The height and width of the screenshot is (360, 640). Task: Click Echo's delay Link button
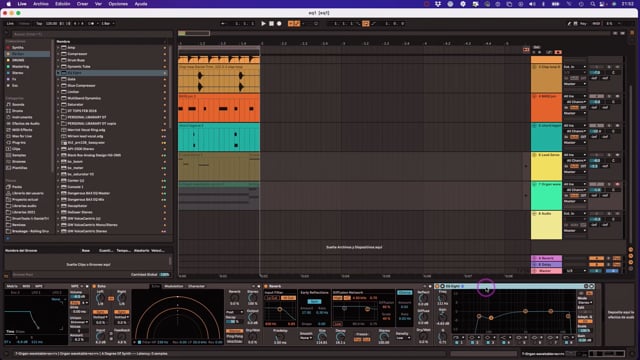coord(111,298)
